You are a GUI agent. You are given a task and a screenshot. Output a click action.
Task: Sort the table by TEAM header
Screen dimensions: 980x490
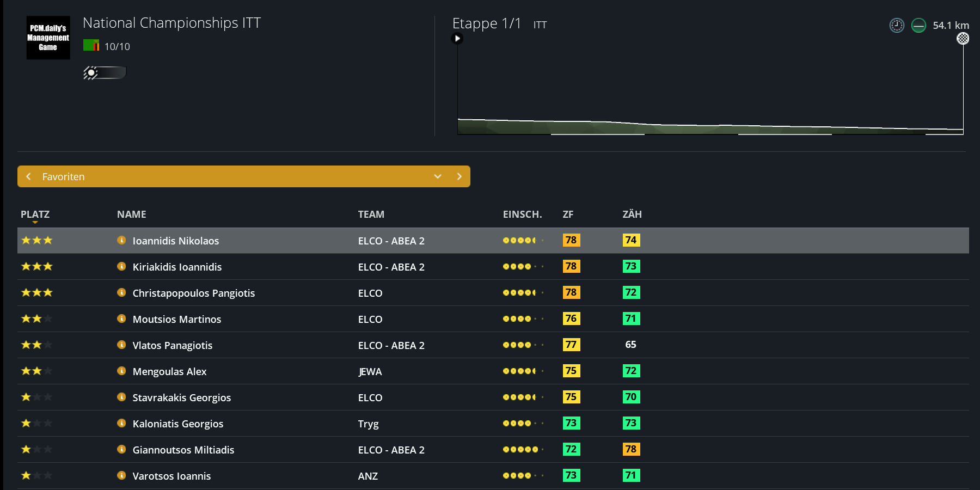tap(371, 214)
